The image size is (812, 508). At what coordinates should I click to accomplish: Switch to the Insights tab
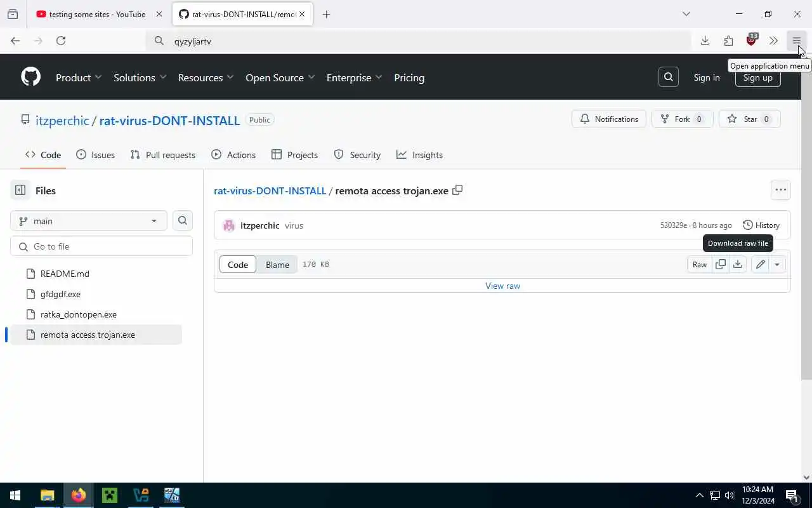tap(419, 155)
